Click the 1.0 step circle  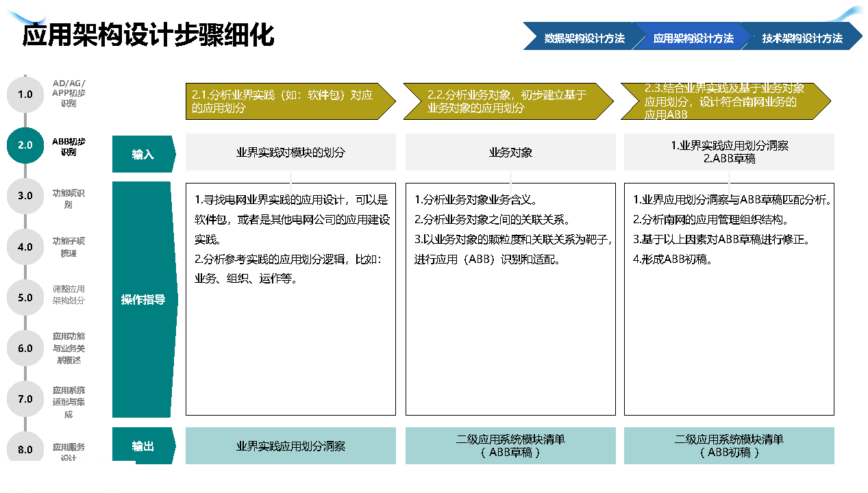25,94
